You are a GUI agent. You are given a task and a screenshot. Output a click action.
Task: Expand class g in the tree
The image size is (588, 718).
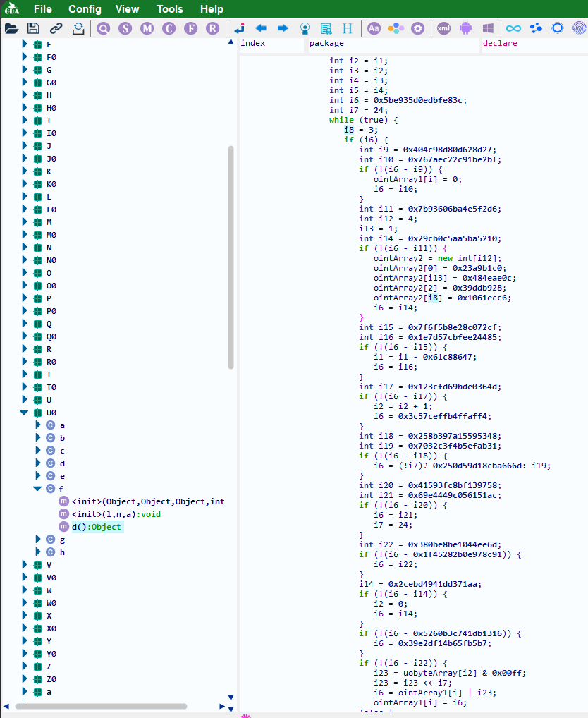pos(38,540)
